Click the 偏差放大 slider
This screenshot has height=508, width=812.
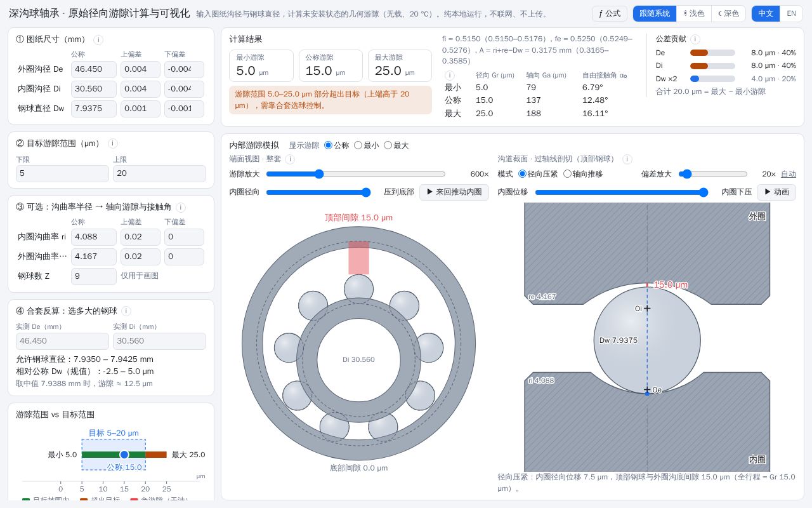click(x=713, y=174)
